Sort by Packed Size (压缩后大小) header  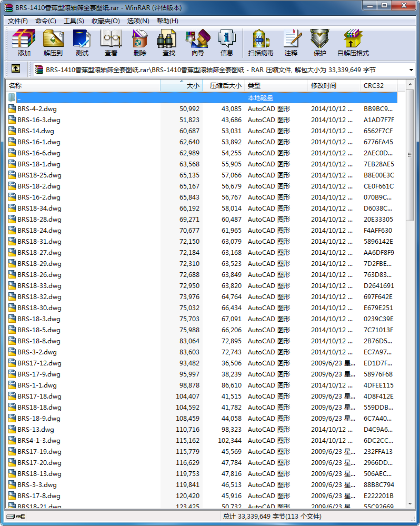coord(223,85)
